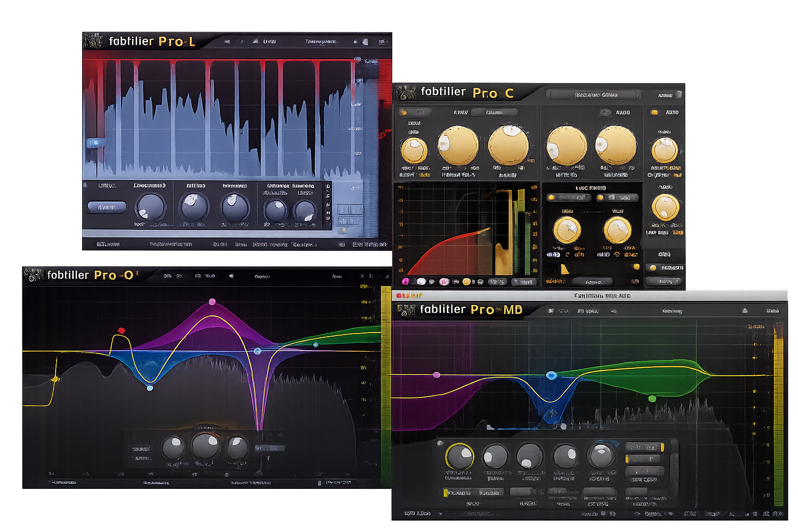Select the blue band handle in Pro-MB display

pyautogui.click(x=551, y=375)
